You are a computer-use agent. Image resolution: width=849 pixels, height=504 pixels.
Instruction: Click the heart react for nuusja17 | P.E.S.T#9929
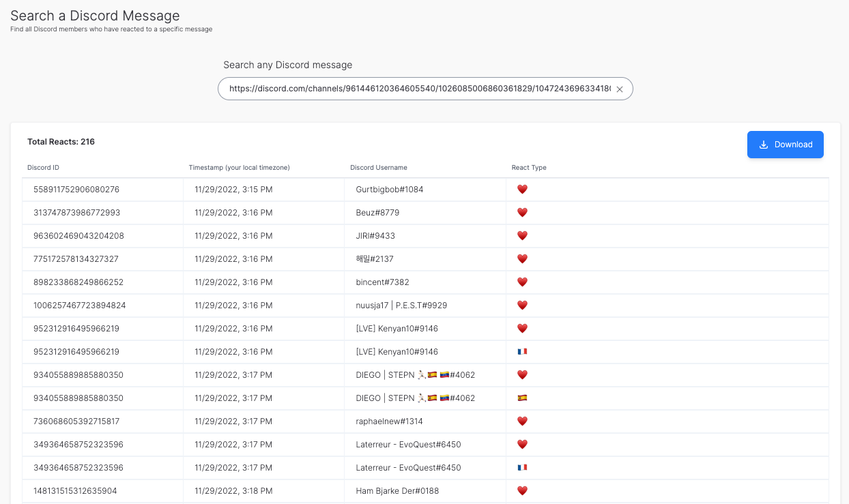(x=522, y=306)
